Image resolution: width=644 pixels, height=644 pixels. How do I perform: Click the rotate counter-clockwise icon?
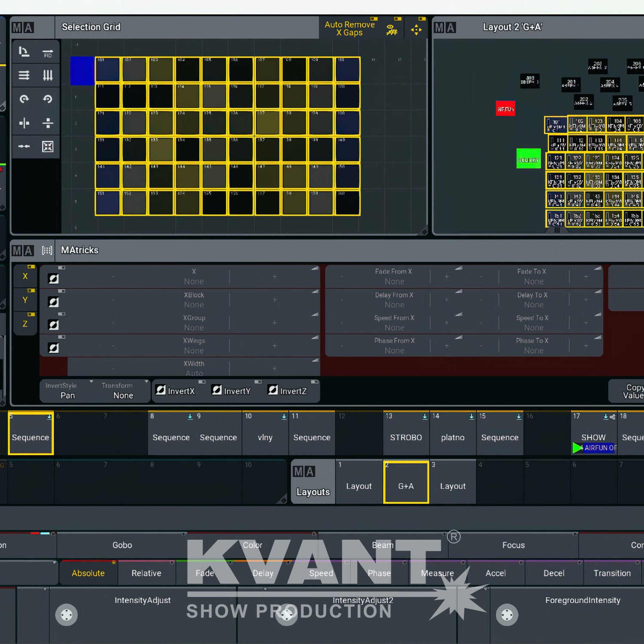pos(48,99)
